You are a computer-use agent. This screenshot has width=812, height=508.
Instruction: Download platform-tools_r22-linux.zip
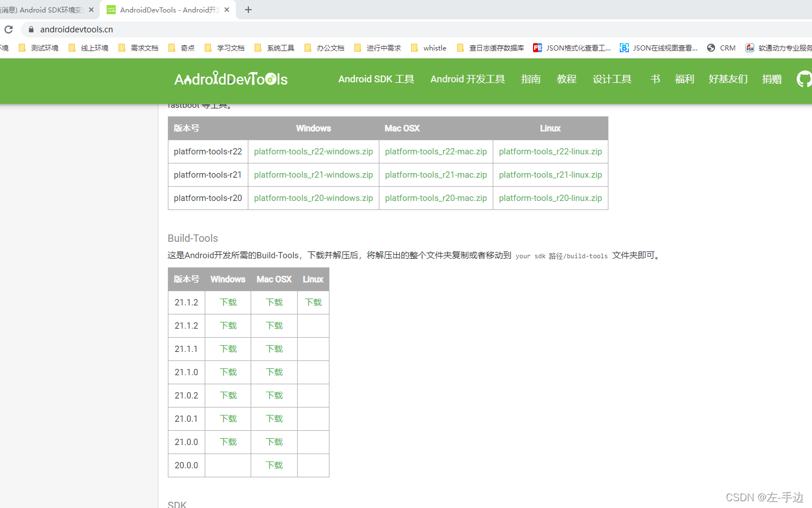pos(551,152)
